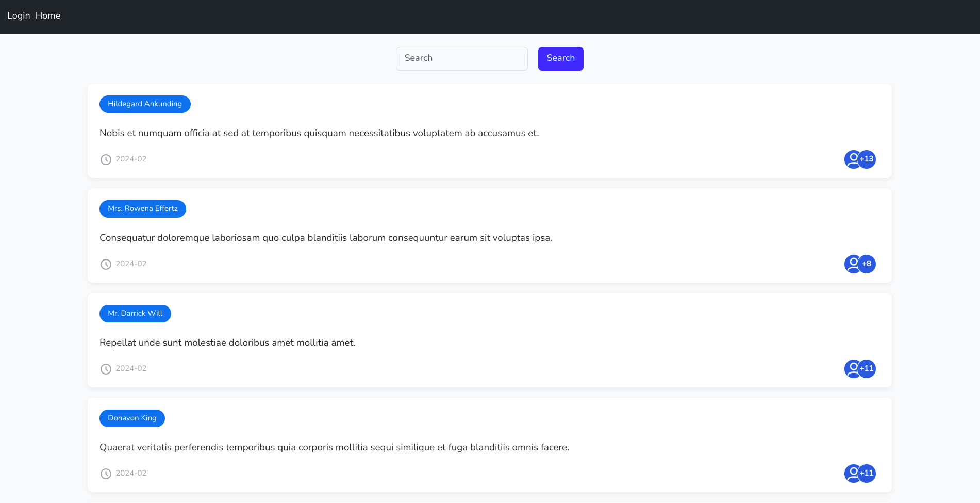This screenshot has height=503, width=980.
Task: Select text starting 'Consequatur doloremque laboriosam'
Action: tap(326, 238)
